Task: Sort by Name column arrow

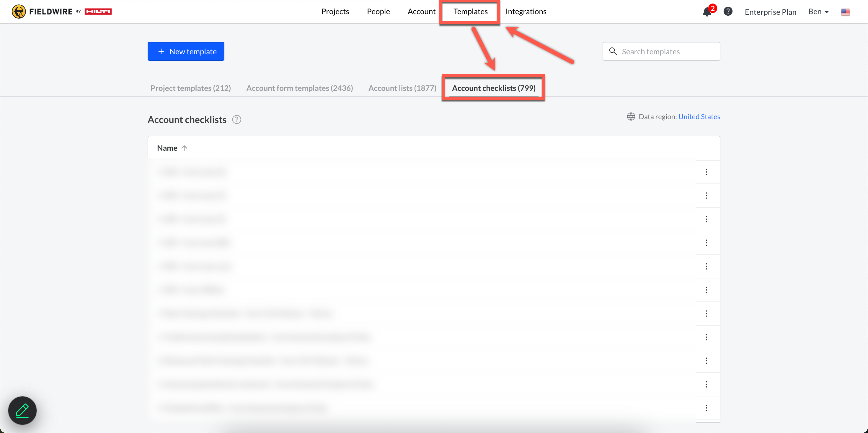Action: (184, 148)
